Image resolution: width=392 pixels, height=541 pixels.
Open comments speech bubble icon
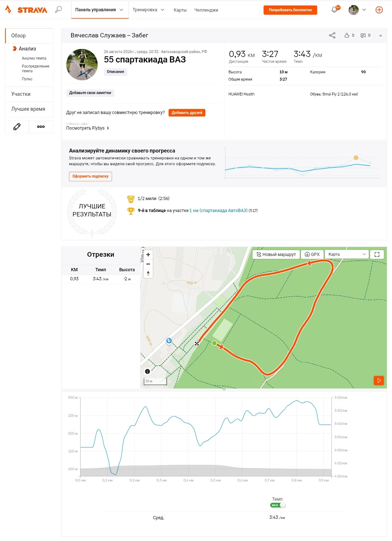pos(363,35)
